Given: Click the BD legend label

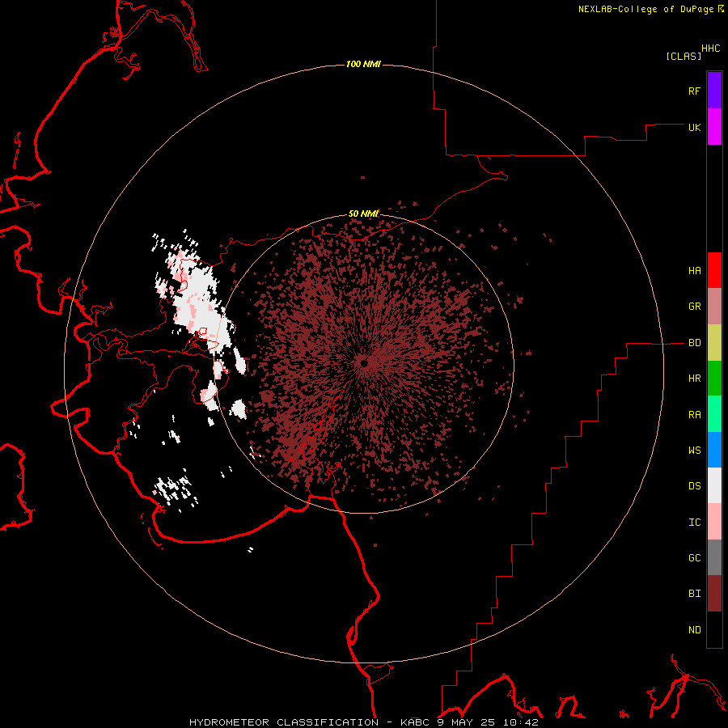Looking at the screenshot, I should click(694, 343).
